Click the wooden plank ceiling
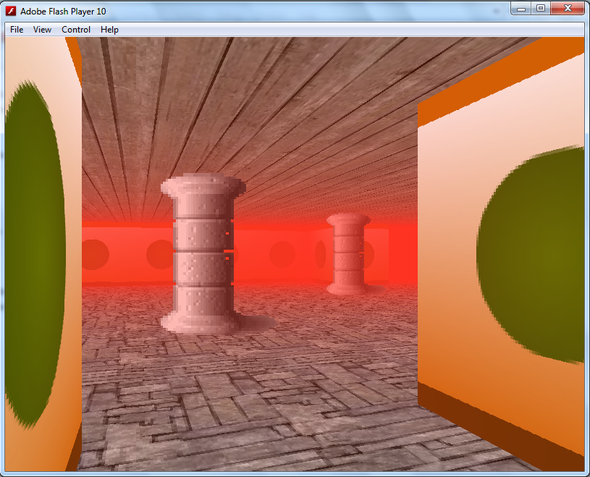 (x=248, y=113)
